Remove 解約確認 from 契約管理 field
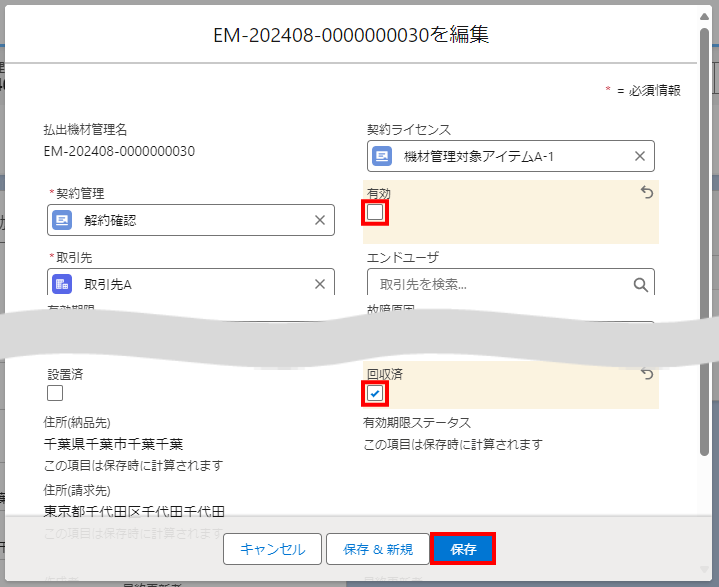Image resolution: width=719 pixels, height=587 pixels. click(x=320, y=220)
